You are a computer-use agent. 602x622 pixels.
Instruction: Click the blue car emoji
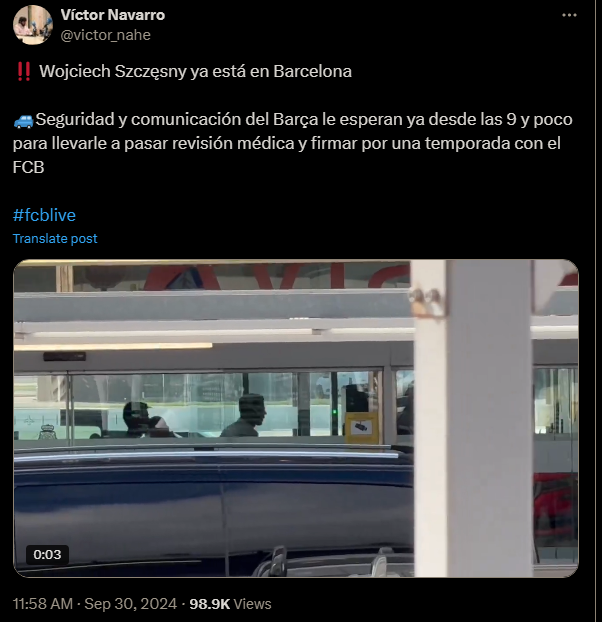tap(23, 120)
